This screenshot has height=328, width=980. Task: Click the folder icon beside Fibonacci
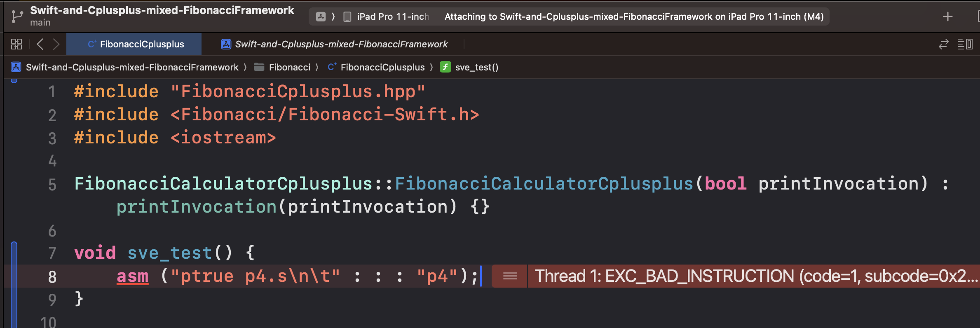(x=259, y=67)
